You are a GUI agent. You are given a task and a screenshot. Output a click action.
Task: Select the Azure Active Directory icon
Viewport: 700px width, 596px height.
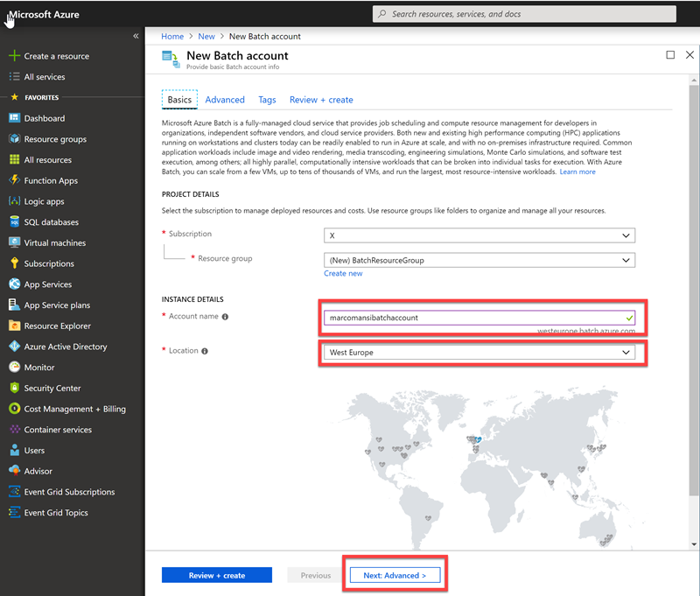14,346
